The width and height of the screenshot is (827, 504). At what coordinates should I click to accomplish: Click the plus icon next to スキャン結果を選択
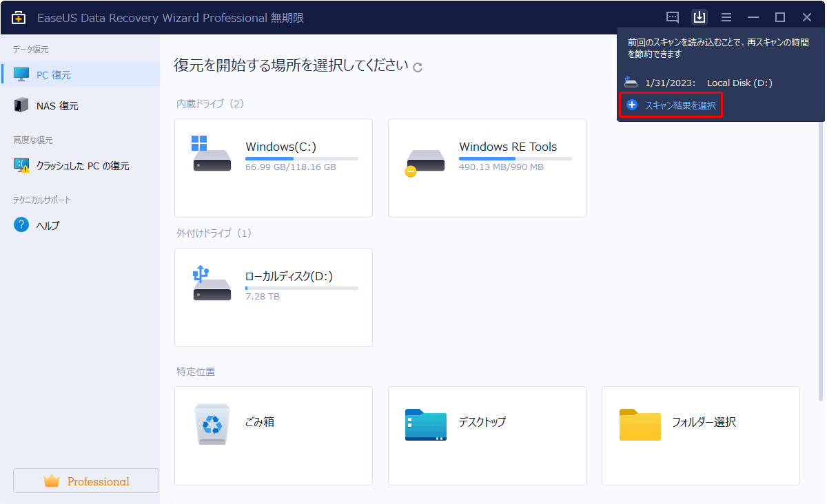click(632, 105)
